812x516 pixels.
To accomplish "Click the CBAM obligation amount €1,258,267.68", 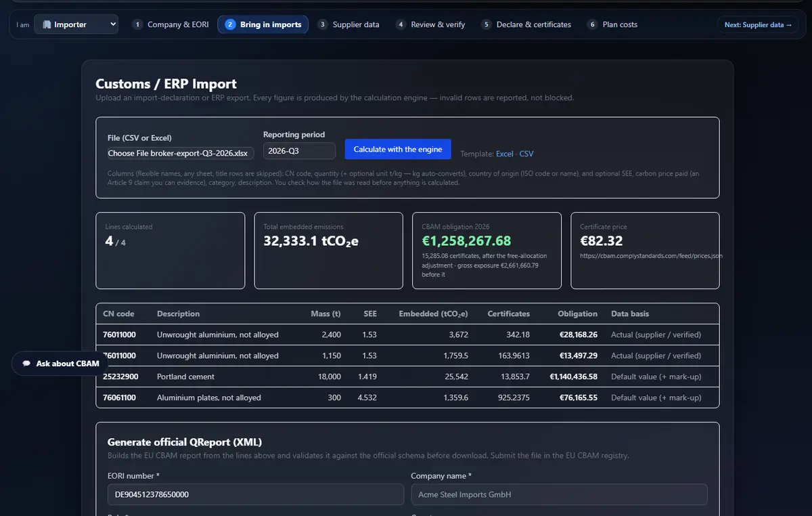I will (467, 241).
